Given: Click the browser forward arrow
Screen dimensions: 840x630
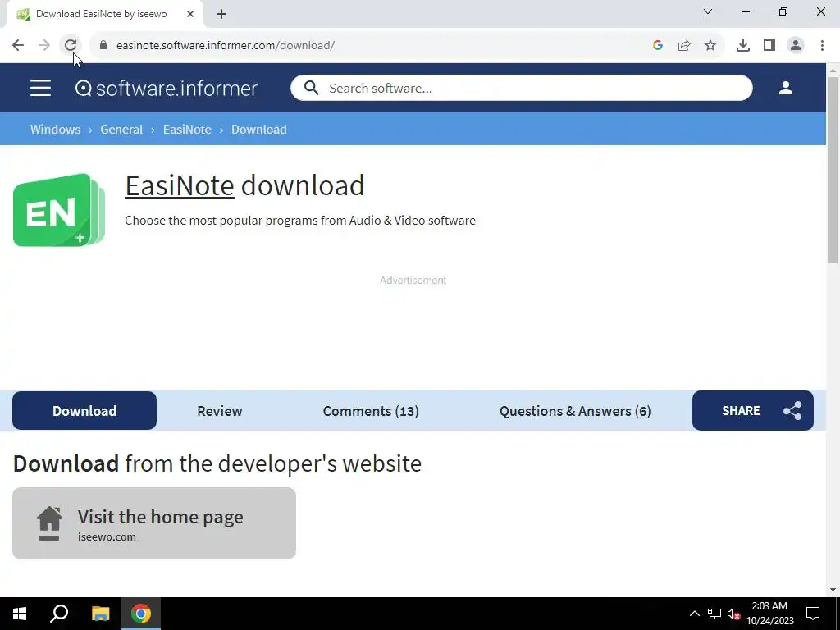Looking at the screenshot, I should [44, 46].
